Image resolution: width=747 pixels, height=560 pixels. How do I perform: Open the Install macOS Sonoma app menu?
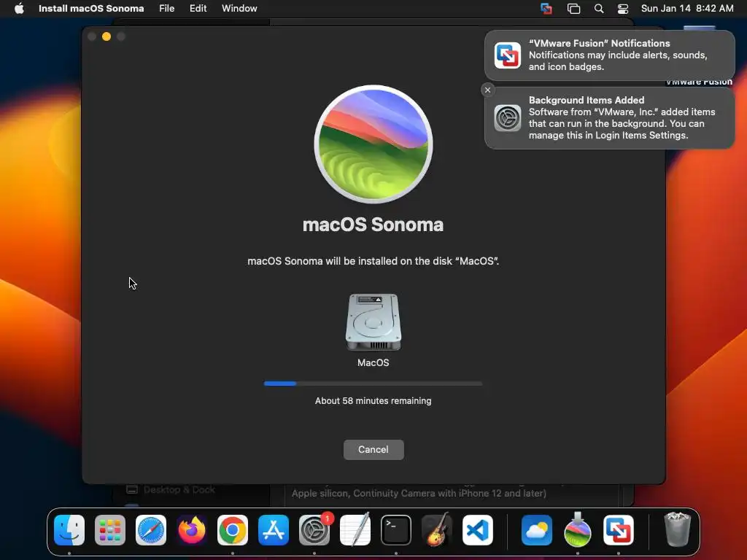[91, 9]
